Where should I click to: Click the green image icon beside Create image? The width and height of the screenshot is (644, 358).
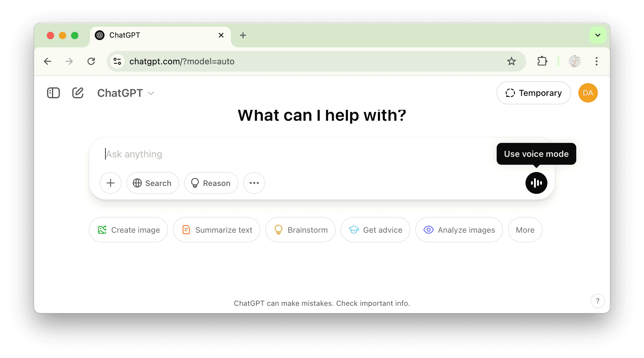point(102,230)
